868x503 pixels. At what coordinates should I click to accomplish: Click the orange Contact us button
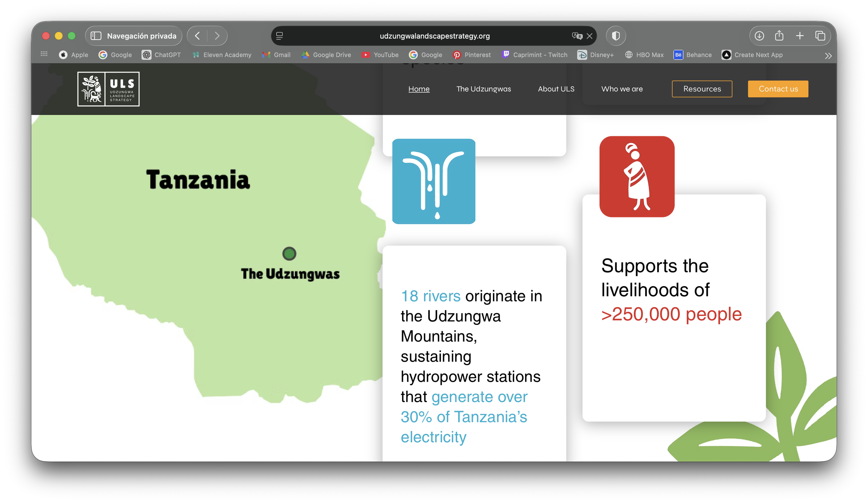[778, 89]
